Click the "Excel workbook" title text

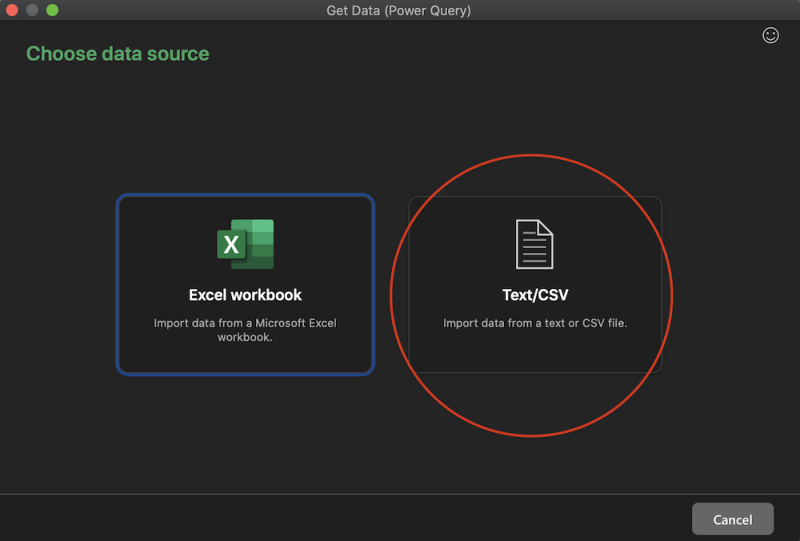[x=245, y=295]
